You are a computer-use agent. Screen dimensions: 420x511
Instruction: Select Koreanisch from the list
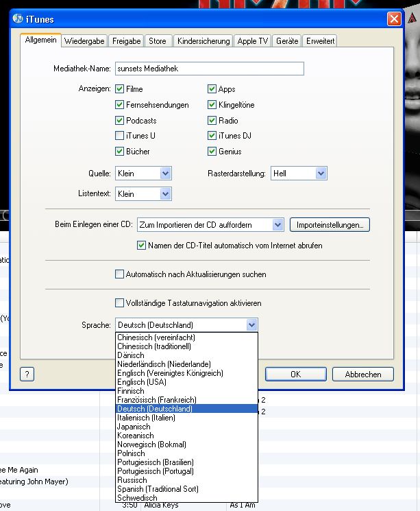tap(187, 436)
